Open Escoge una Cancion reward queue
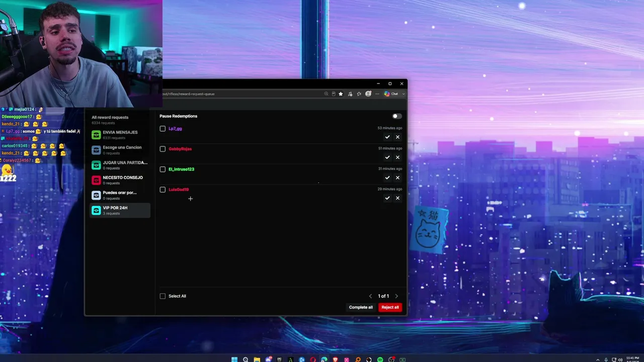This screenshot has width=644, height=362. 120,150
